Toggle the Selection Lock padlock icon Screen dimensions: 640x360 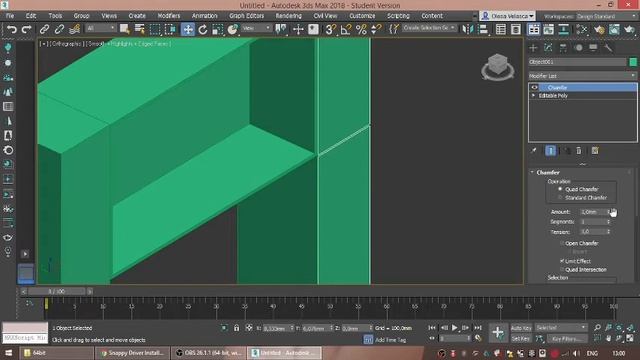236,328
